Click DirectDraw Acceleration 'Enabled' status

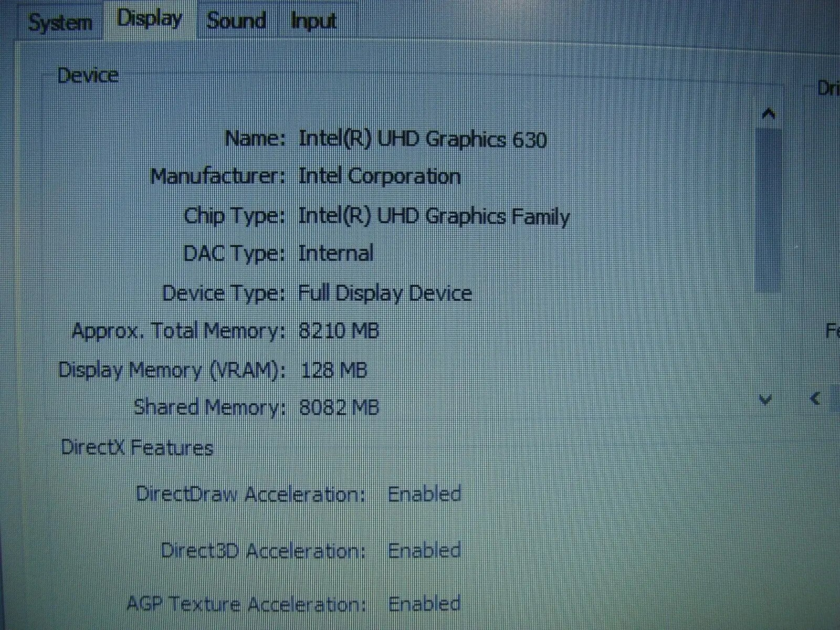click(425, 495)
